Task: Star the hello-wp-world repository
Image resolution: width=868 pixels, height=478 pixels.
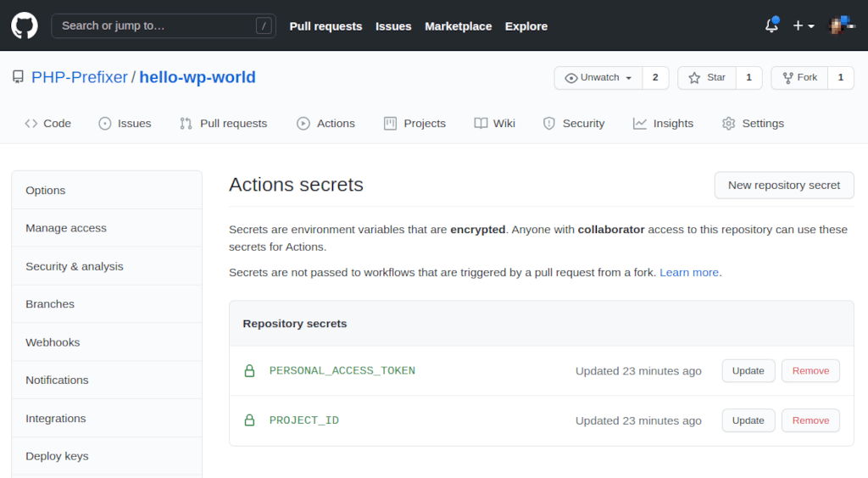Action: 707,78
